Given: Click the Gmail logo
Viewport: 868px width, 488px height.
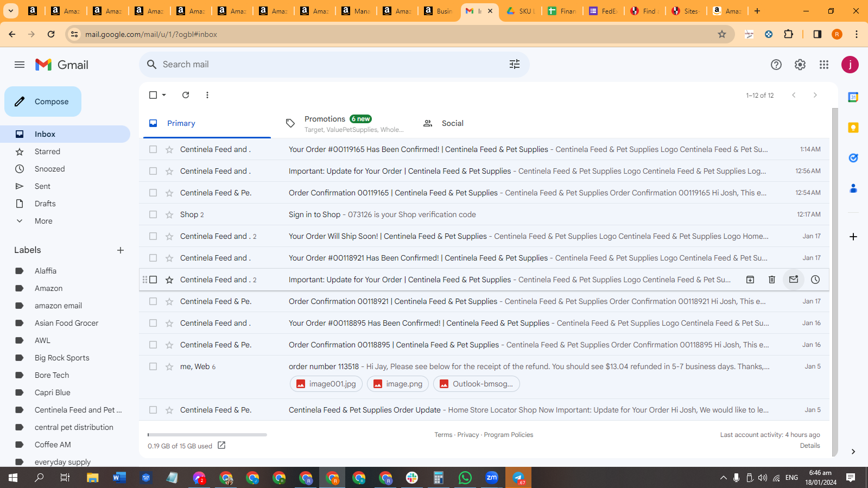Looking at the screenshot, I should coord(62,65).
